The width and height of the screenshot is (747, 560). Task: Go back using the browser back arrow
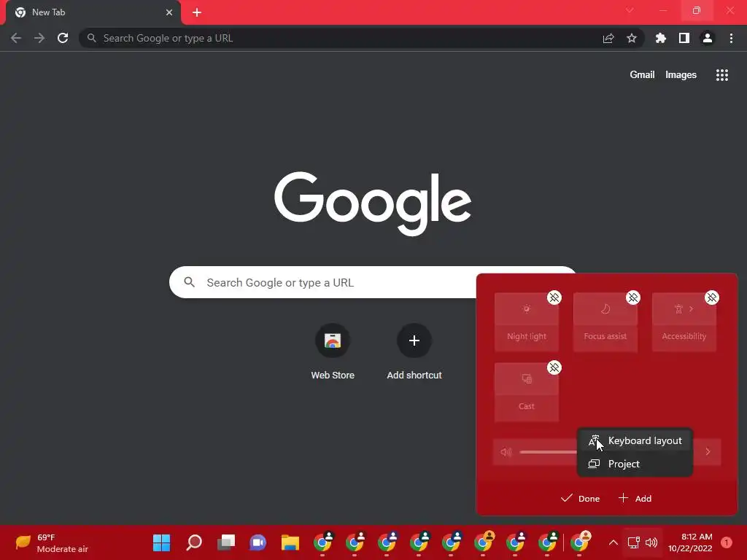pos(16,38)
